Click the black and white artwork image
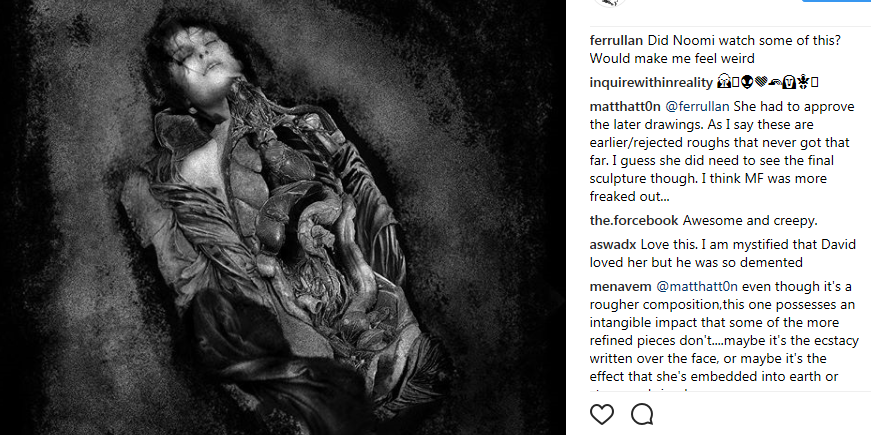 [x=283, y=217]
